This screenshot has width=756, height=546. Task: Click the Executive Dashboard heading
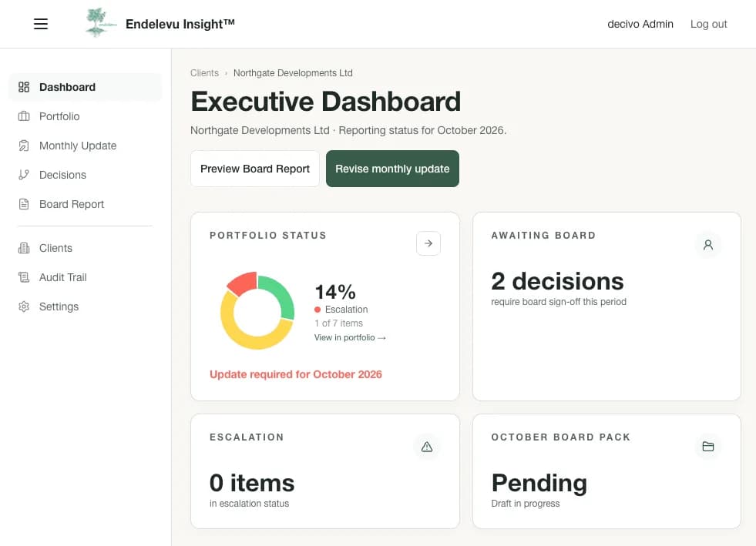click(325, 102)
